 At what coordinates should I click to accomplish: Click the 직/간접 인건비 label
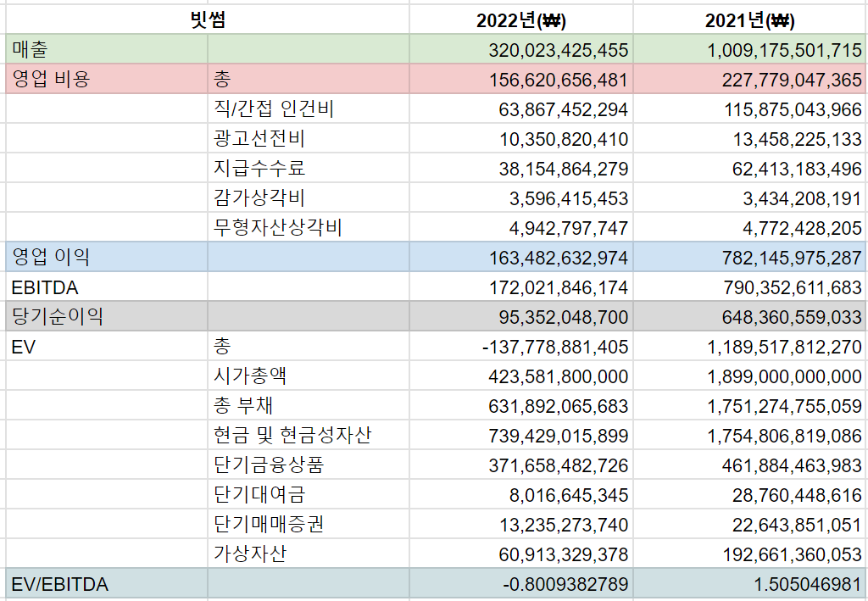click(274, 109)
